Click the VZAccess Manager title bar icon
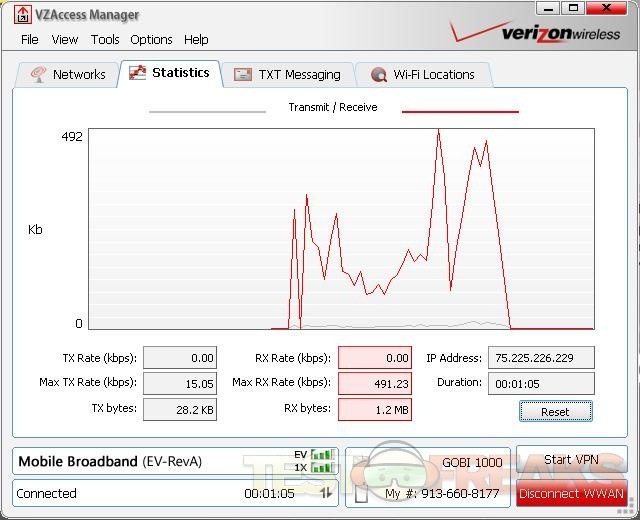Image resolution: width=640 pixels, height=520 pixels. 24,15
